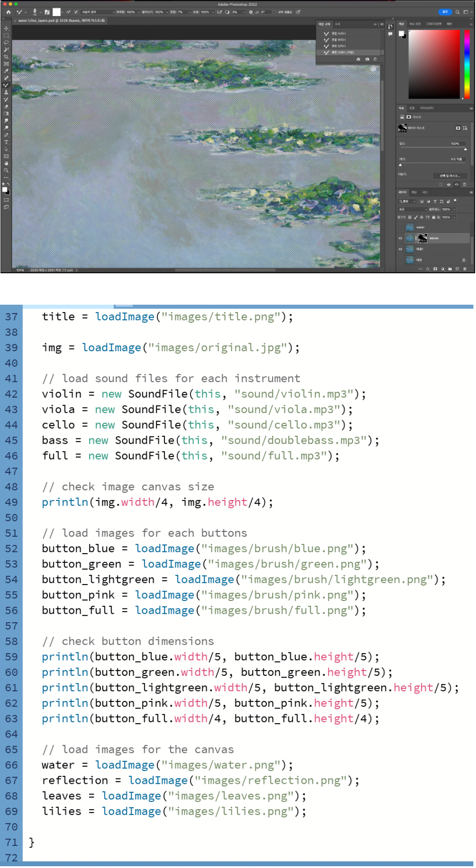Open layer blend mode dropdown
Image resolution: width=476 pixels, height=868 pixels.
[x=413, y=209]
